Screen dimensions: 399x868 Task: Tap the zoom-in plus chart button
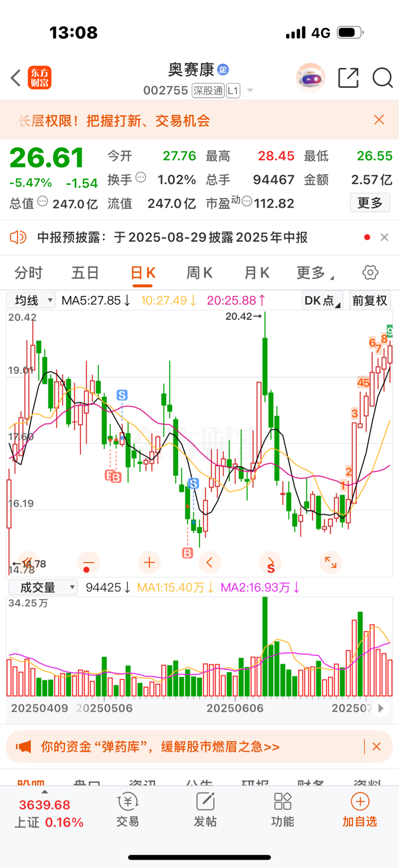click(x=149, y=562)
